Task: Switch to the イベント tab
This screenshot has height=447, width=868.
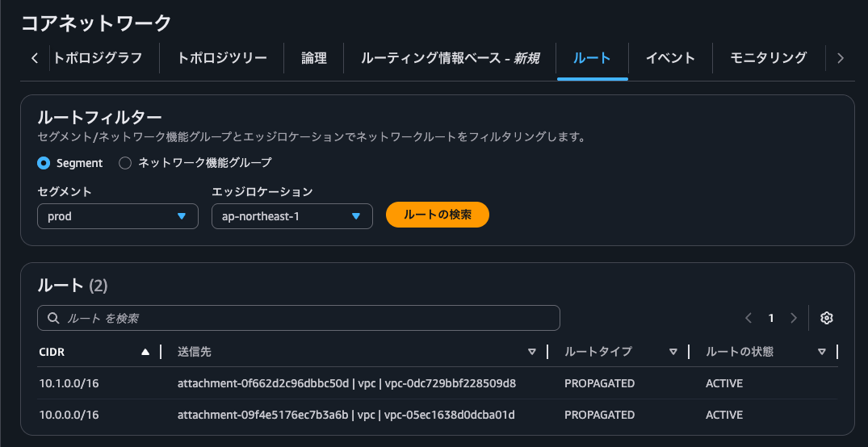Action: tap(670, 58)
